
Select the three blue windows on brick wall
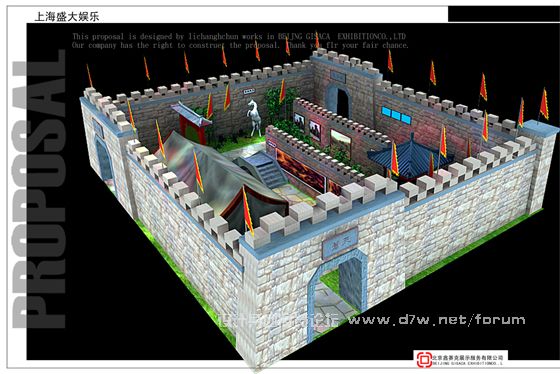point(396,115)
